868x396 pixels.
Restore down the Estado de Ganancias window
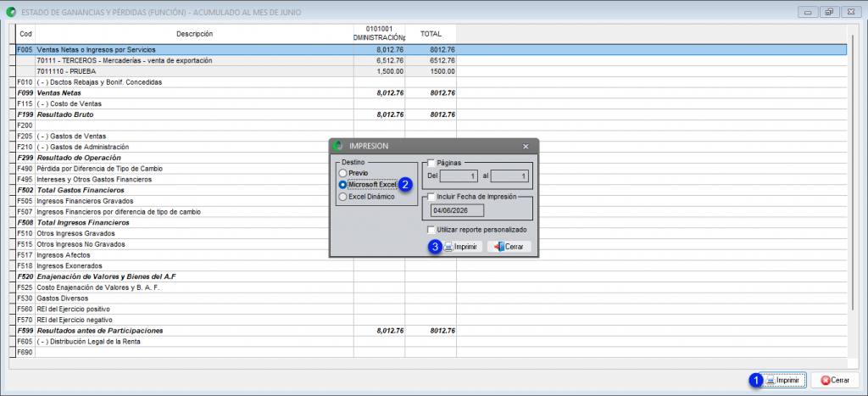[829, 12]
